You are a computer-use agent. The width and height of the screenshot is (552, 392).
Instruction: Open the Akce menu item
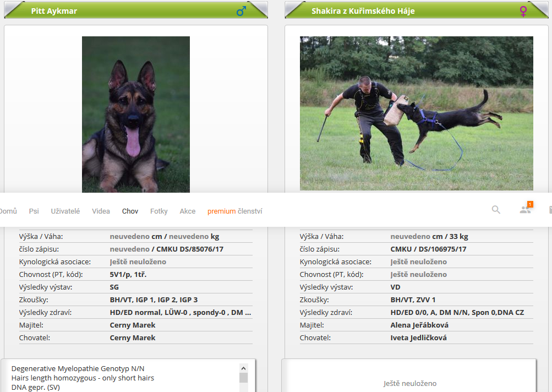tap(187, 211)
